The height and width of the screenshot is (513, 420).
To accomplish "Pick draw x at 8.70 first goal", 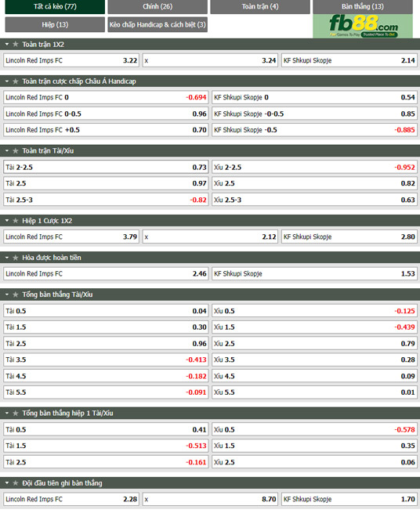I will pyautogui.click(x=210, y=500).
